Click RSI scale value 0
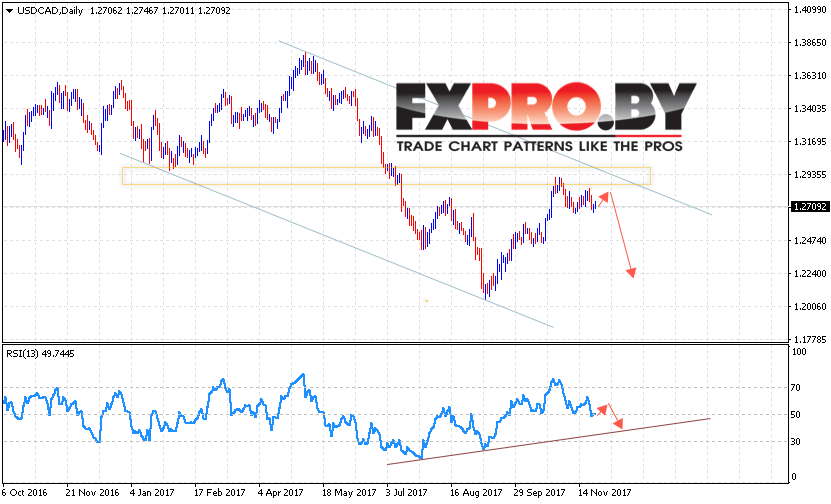This screenshot has width=831, height=504. [794, 476]
